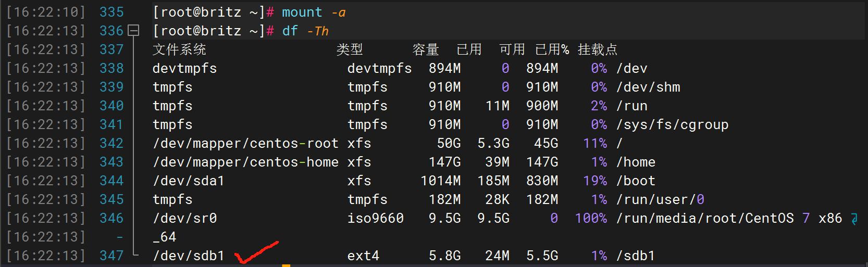Click the '/dev/sdb1' filesystem entry
This screenshot has height=267, width=868.
(x=189, y=256)
